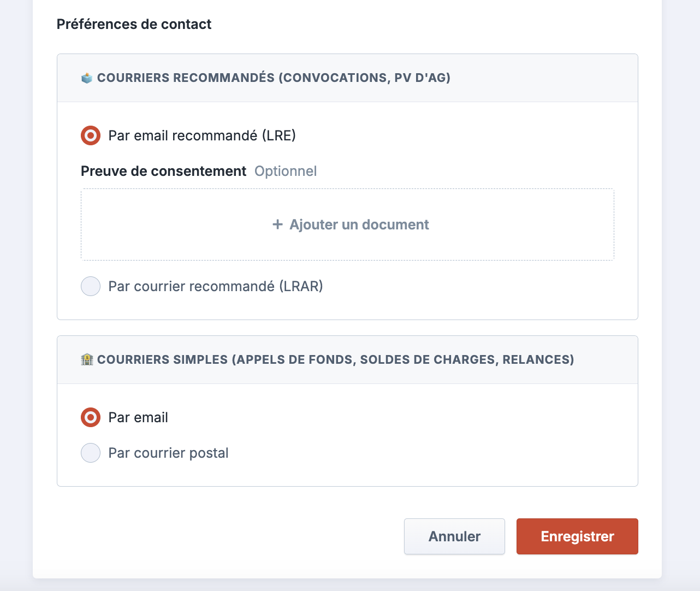Click the 'Par email recommandé (LRE)' label text
700x591 pixels.
pyautogui.click(x=202, y=135)
